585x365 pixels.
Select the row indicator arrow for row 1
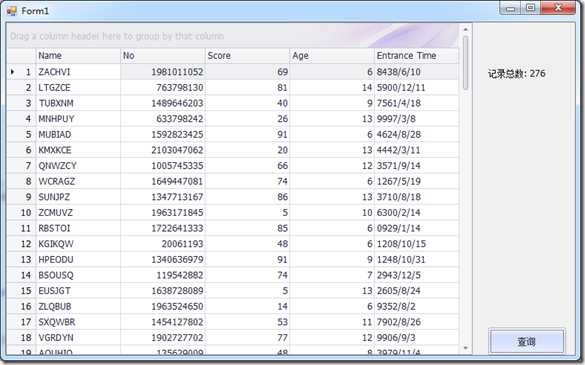coord(13,72)
